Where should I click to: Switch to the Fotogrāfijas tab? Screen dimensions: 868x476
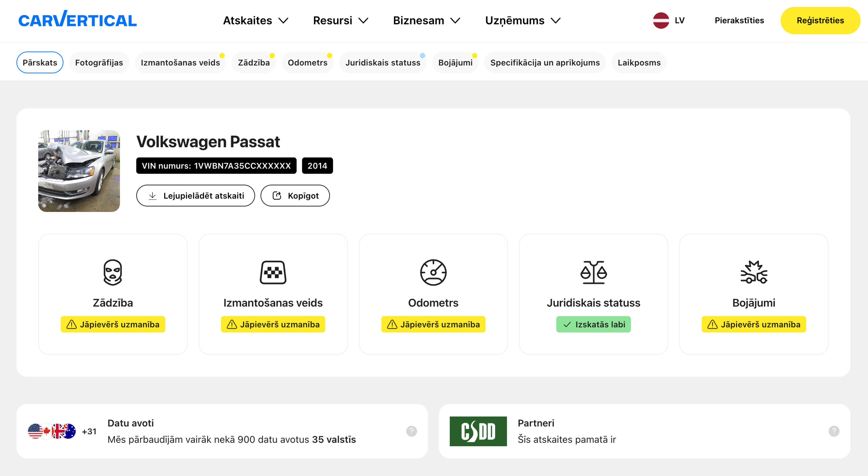coord(99,62)
